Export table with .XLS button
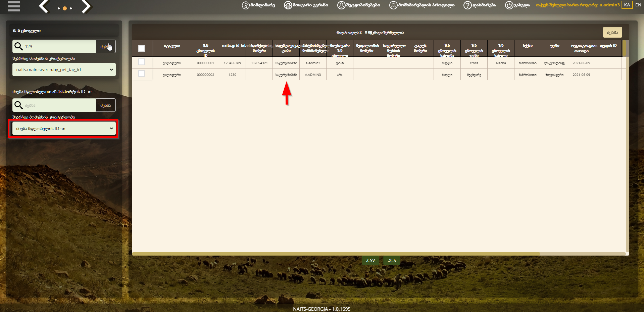This screenshot has height=312, width=644. pyautogui.click(x=392, y=260)
